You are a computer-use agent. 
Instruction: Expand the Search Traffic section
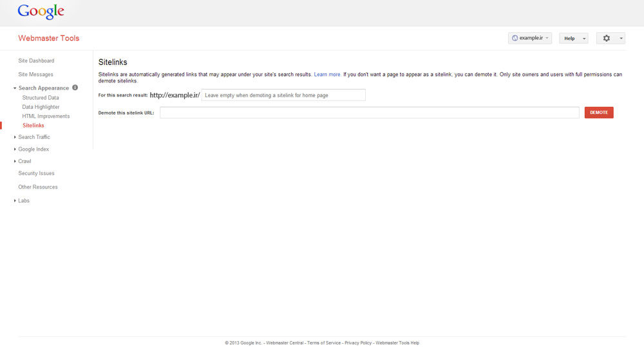point(15,137)
